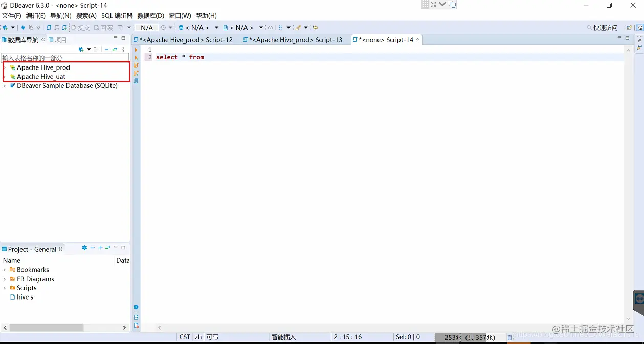Toggle link with editor in database navigator

pos(115,49)
